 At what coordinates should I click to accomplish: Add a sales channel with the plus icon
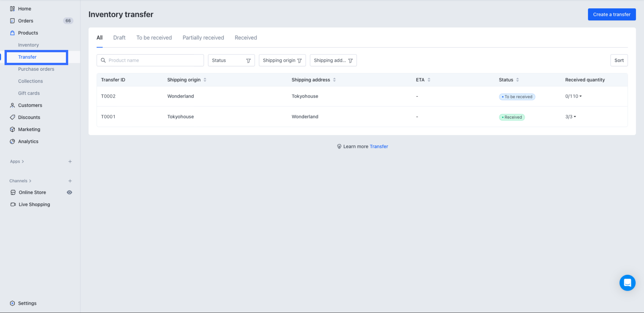(x=70, y=181)
